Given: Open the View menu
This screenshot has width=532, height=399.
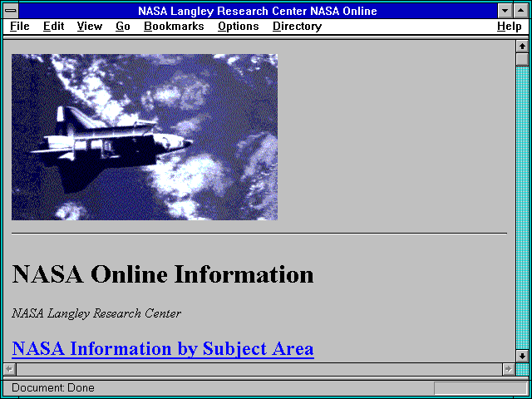Looking at the screenshot, I should 90,27.
